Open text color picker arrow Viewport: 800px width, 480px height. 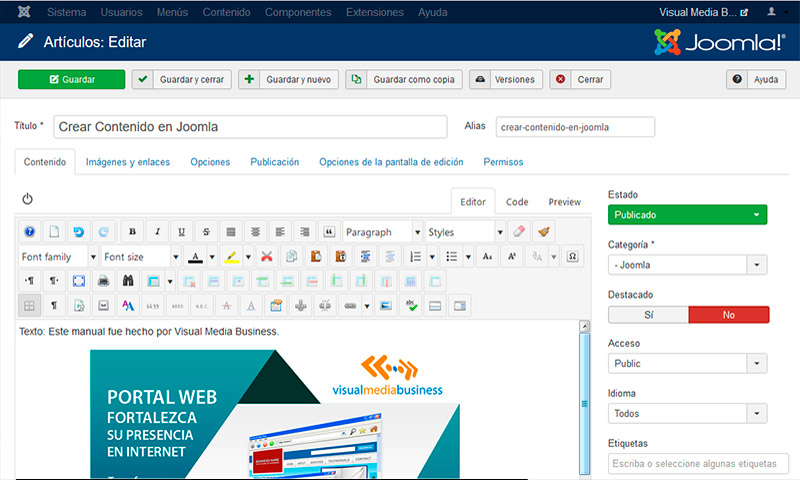point(212,257)
